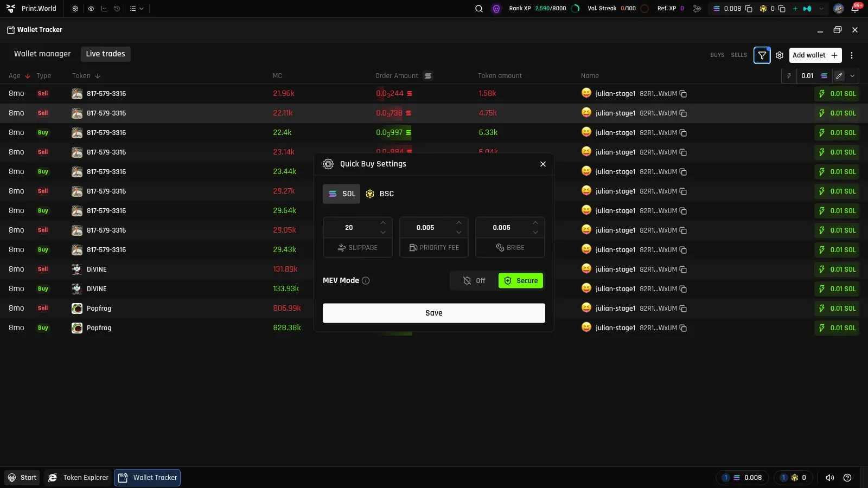Toggle the Order Amount currency icon

[x=428, y=76]
